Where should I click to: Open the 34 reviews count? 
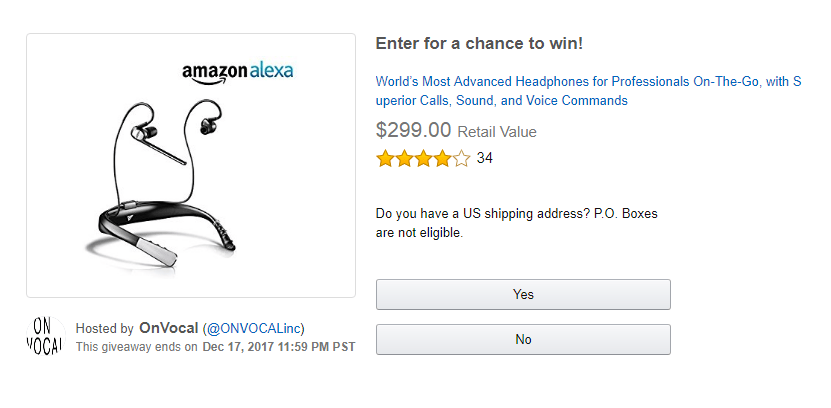tap(485, 158)
